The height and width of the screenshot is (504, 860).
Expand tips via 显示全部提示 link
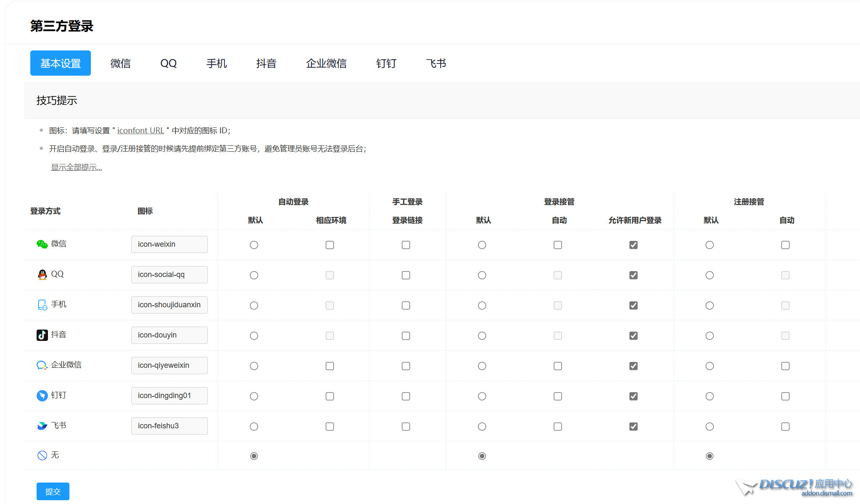(76, 167)
